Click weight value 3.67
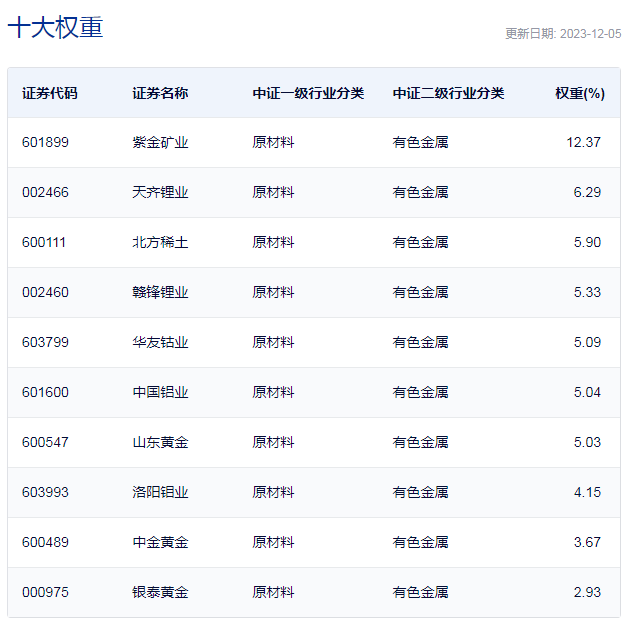The width and height of the screenshot is (627, 626). 587,542
